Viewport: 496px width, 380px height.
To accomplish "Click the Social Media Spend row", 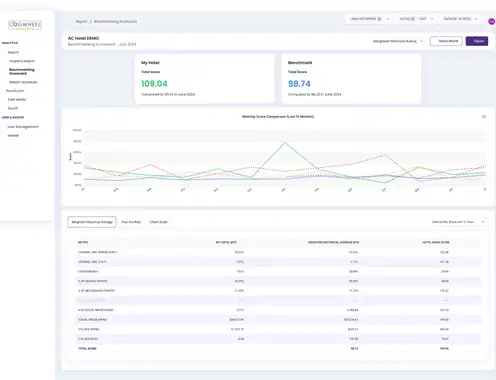I will [x=278, y=320].
